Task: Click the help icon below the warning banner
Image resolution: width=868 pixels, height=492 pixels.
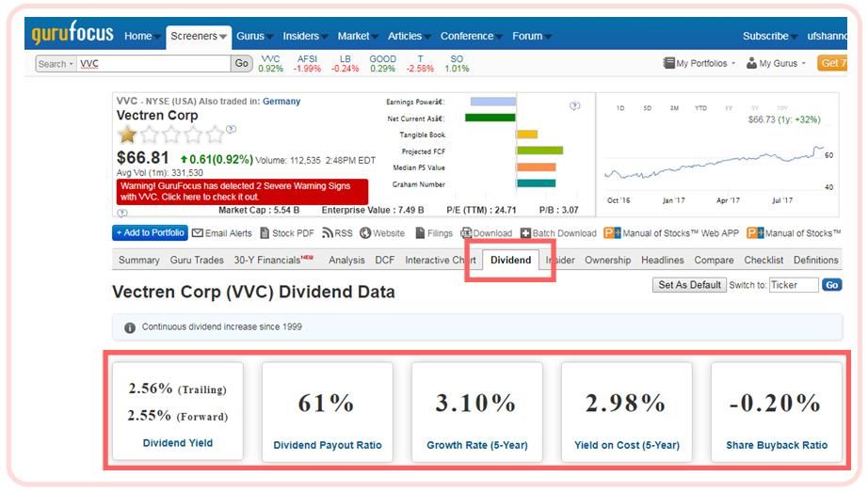Action: point(122,213)
